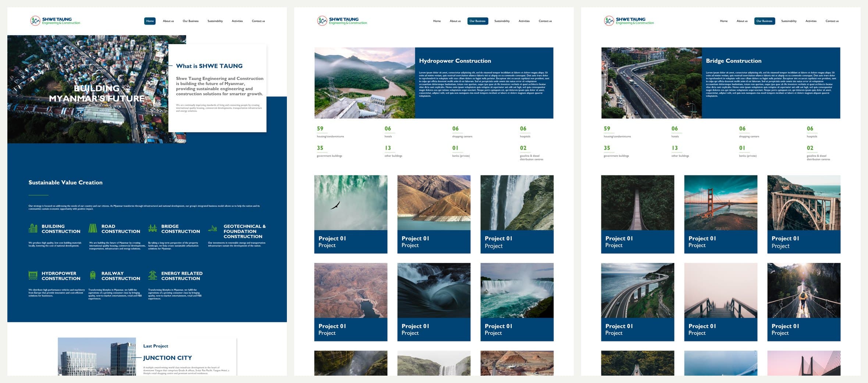Open project card with dark swirling water
The width and height of the screenshot is (868, 383).
[434, 302]
